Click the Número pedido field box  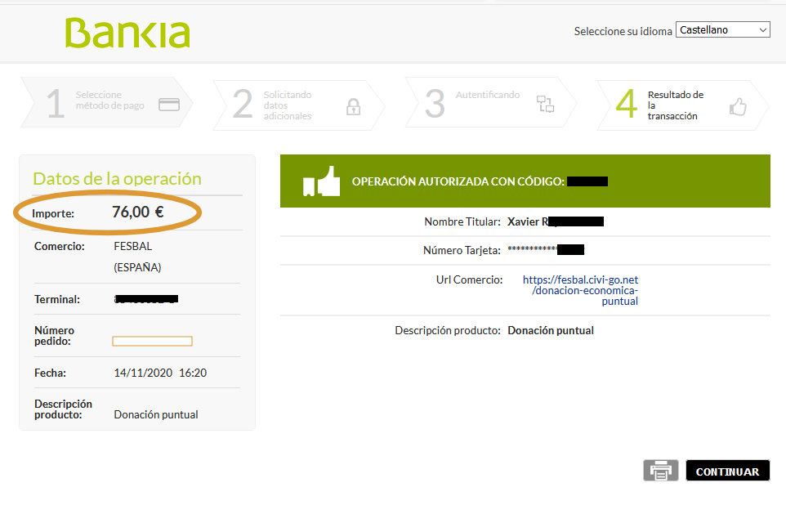tap(152, 341)
